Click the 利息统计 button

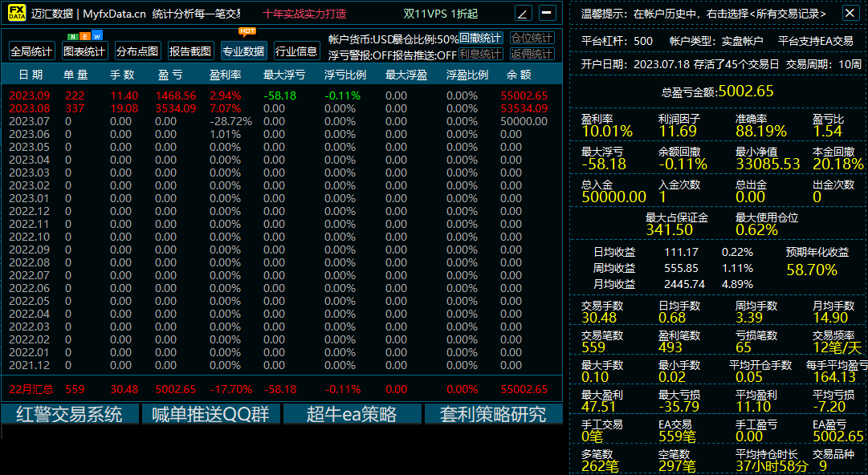tap(480, 54)
